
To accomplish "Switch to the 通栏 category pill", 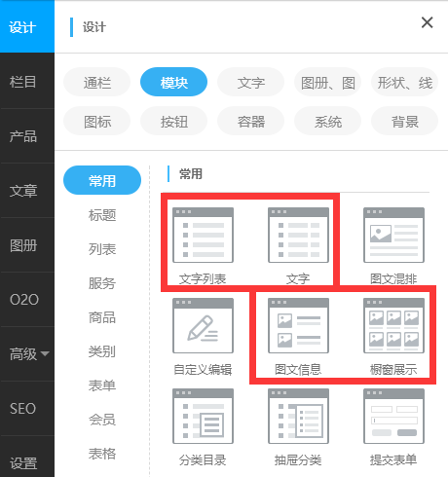I will pos(97,82).
